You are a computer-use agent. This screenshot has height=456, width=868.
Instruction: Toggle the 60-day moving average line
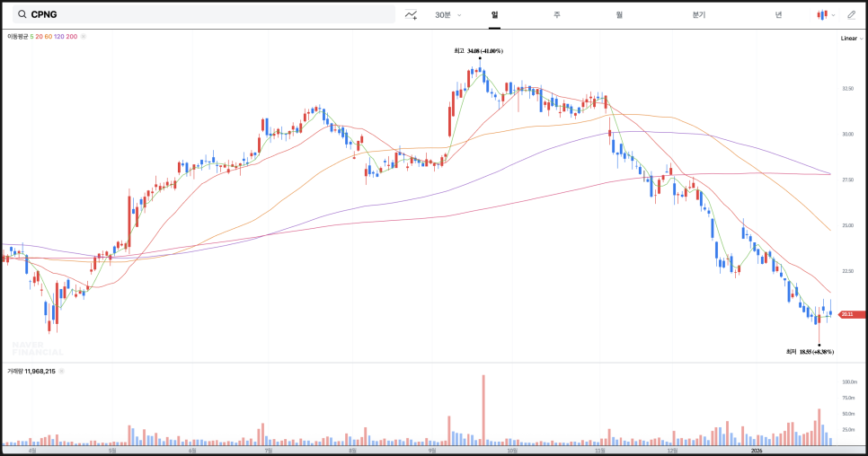(x=49, y=37)
